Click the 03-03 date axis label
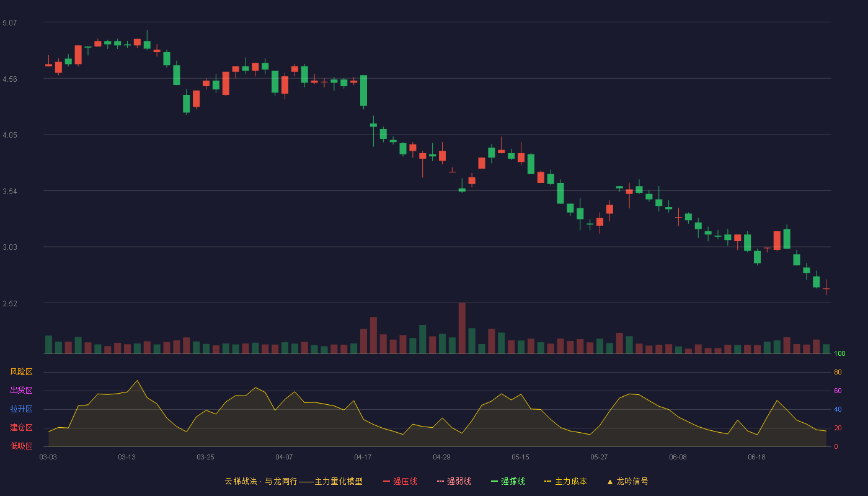 [x=48, y=457]
